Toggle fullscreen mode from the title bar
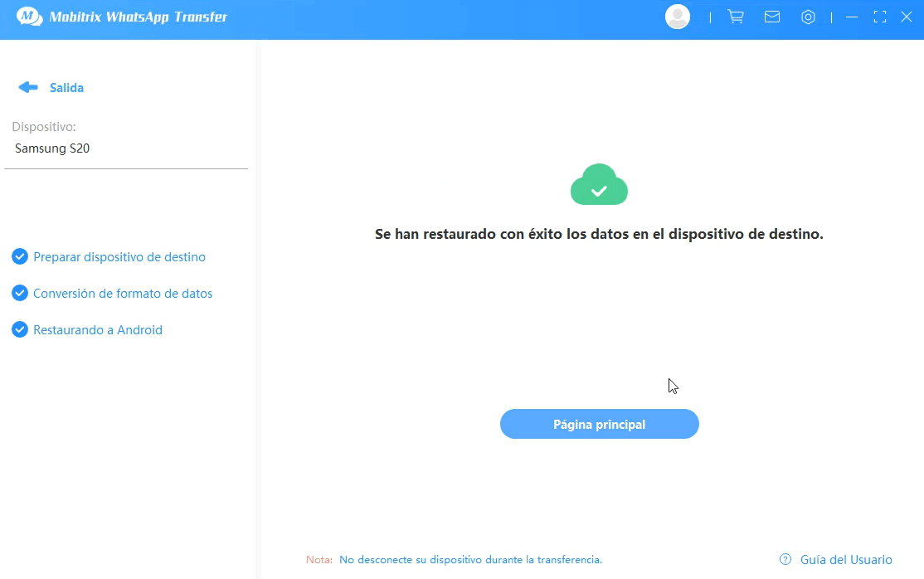924x579 pixels. [879, 17]
